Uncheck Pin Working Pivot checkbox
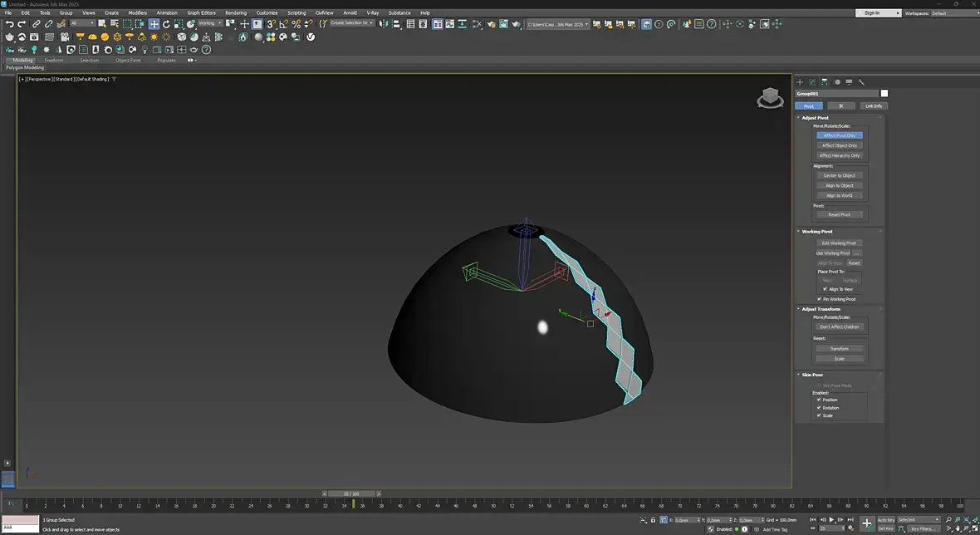This screenshot has height=535, width=980. coord(820,299)
